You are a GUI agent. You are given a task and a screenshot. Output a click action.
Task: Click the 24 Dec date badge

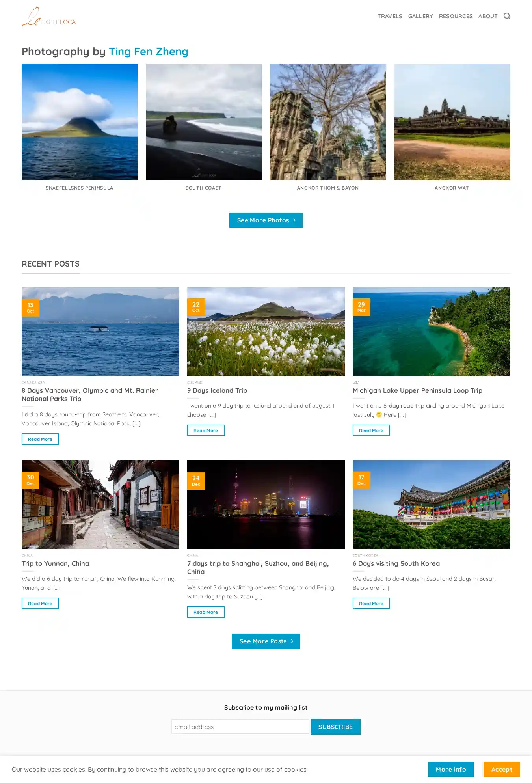196,481
